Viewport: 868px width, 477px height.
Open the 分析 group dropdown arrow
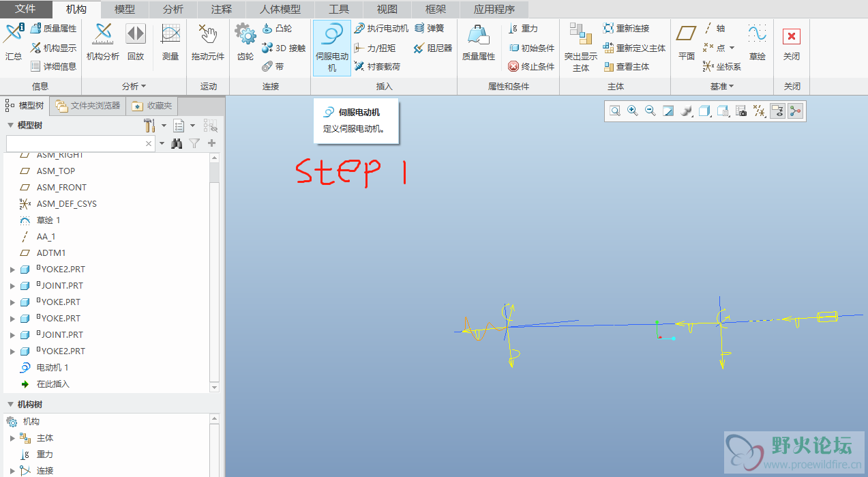[144, 87]
